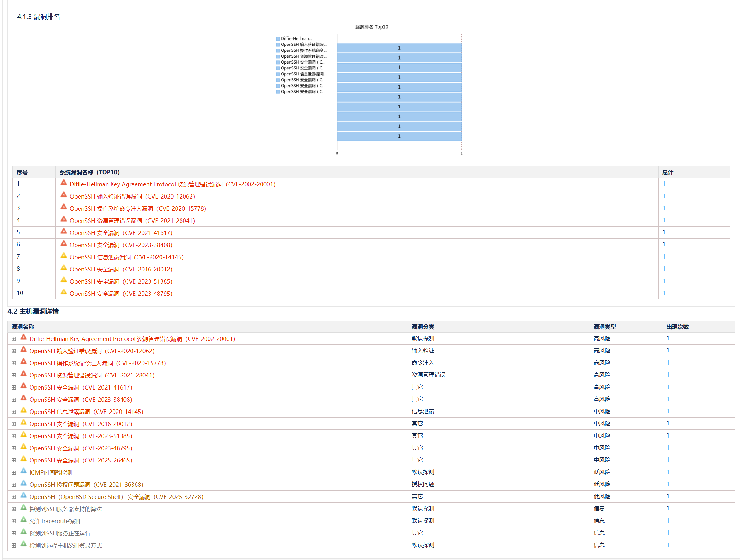Click blue icon beside OpenSSH 授权问题漏洞 CVE-2021-36368

[x=23, y=483]
